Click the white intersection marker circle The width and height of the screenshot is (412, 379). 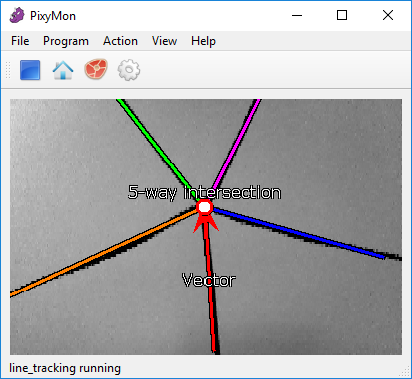tap(204, 207)
